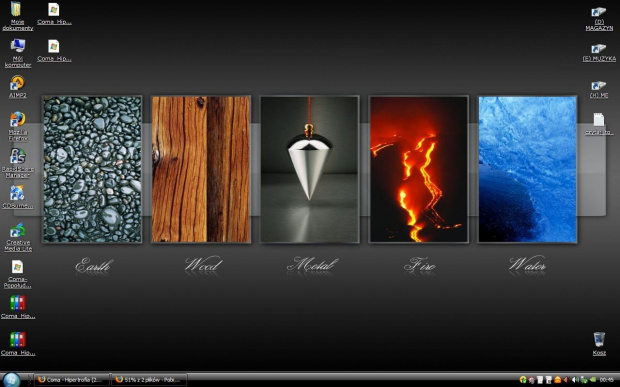
Task: Switch to Coma - Hipertrofia Firefox taskbar window
Action: coord(71,380)
